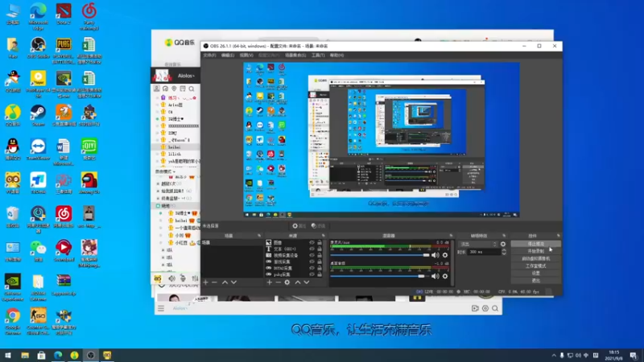Open the 场景集合(S) menu in OBS
The height and width of the screenshot is (362, 644).
click(295, 55)
